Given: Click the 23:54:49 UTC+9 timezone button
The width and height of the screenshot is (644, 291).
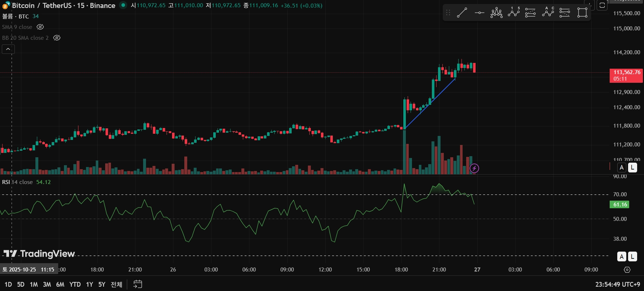Looking at the screenshot, I should point(618,284).
